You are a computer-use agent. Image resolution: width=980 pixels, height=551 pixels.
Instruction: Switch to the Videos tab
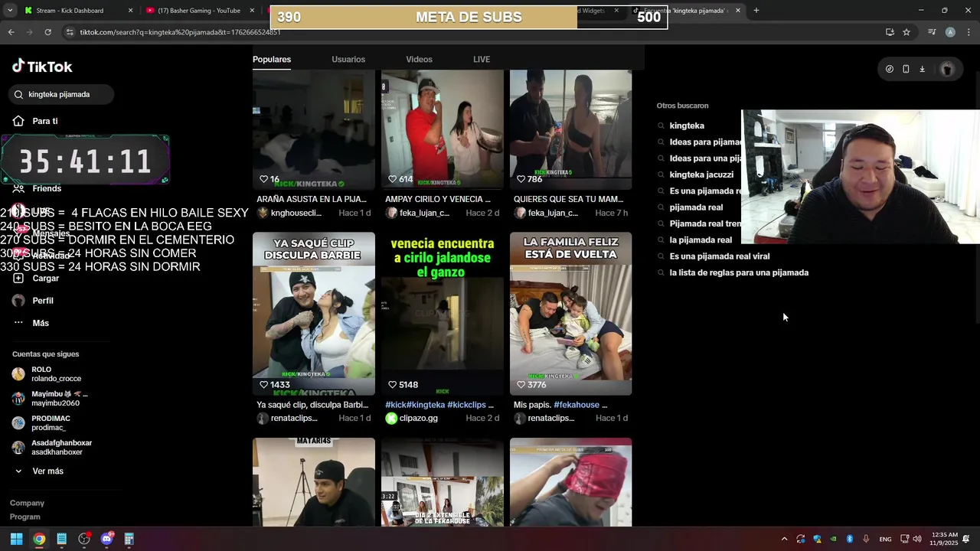click(419, 59)
